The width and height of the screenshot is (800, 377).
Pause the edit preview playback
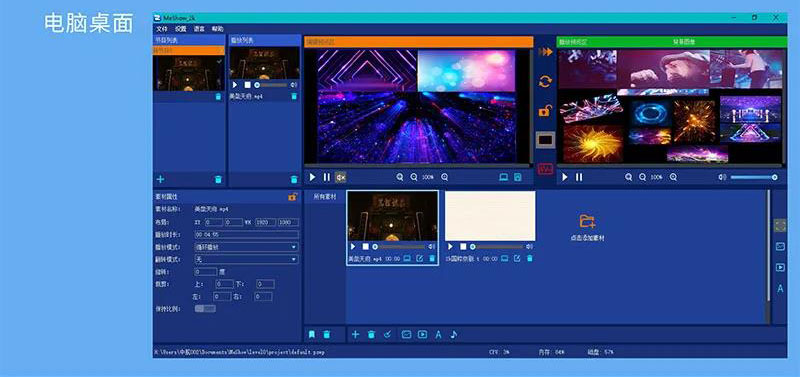pyautogui.click(x=327, y=178)
